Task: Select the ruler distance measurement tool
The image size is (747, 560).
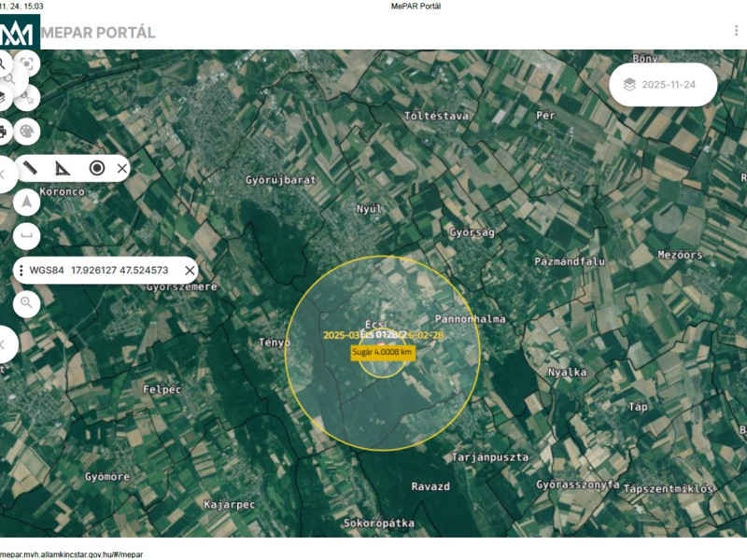Action: [30, 168]
